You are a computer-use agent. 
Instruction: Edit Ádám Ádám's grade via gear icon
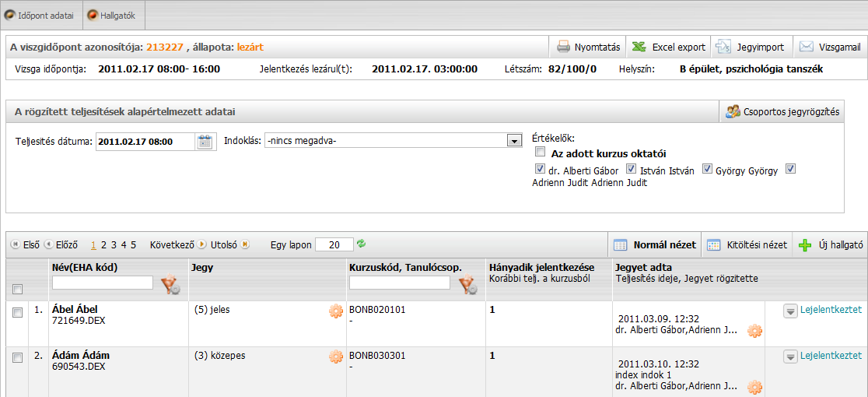[335, 357]
